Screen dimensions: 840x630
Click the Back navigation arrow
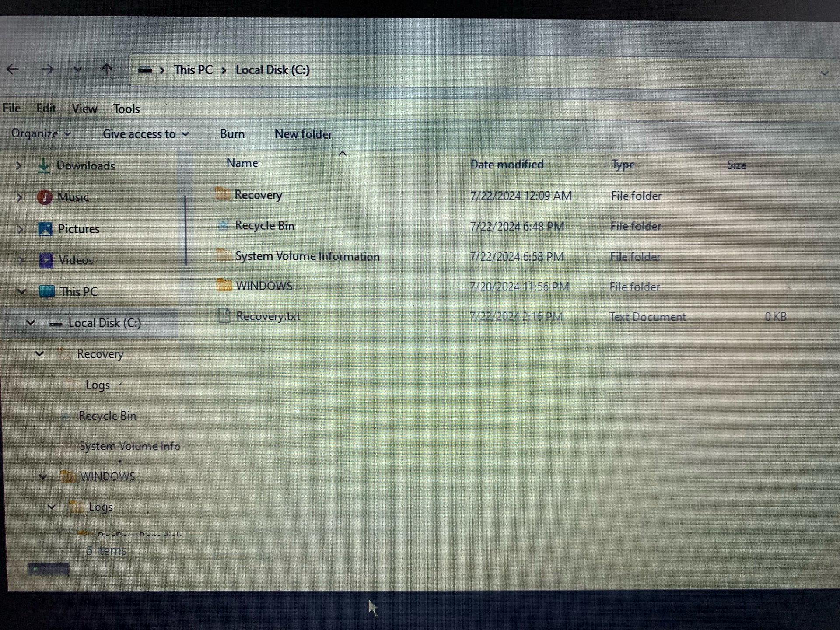click(13, 69)
